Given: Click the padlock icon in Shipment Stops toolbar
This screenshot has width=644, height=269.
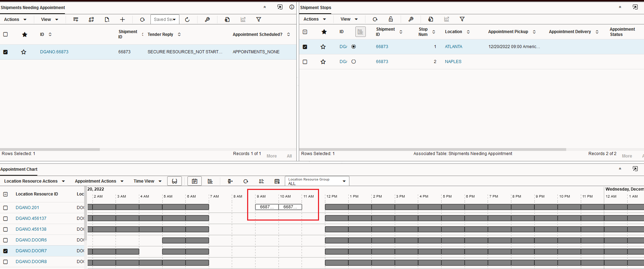Looking at the screenshot, I should pos(391,19).
